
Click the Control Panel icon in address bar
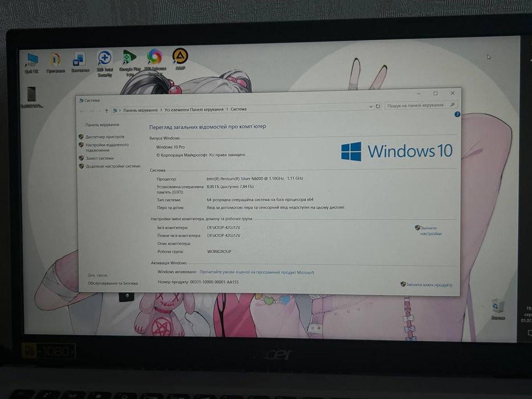pos(115,110)
